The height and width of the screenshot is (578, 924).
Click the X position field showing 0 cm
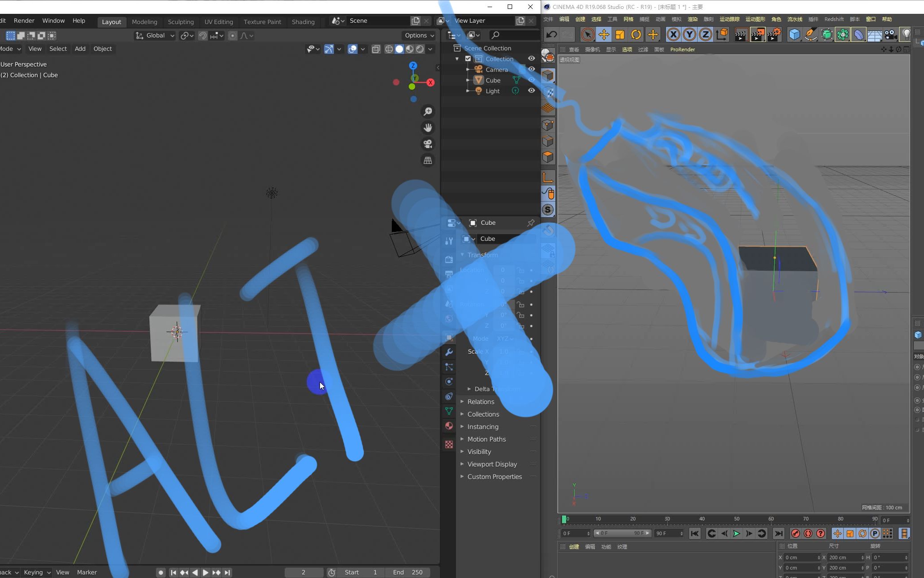tap(800, 557)
